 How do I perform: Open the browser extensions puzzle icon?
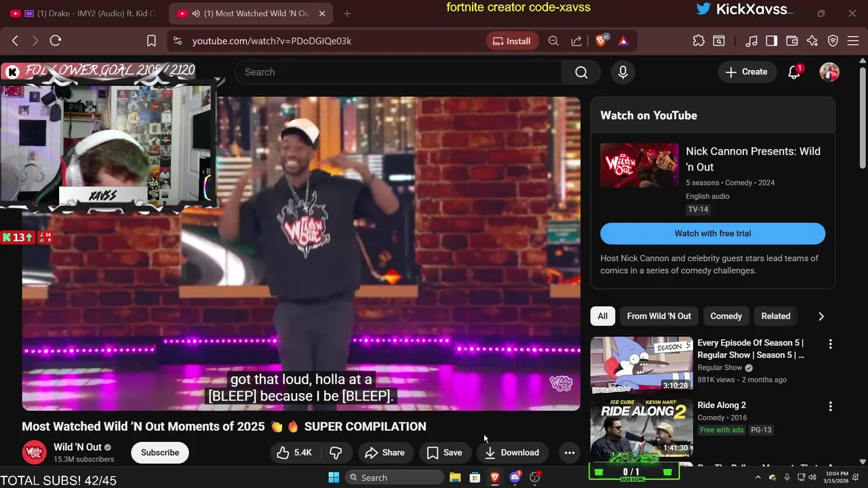click(x=698, y=41)
